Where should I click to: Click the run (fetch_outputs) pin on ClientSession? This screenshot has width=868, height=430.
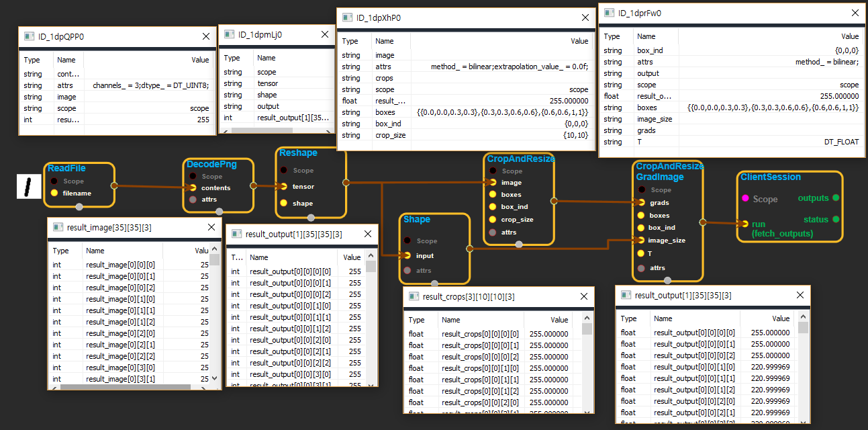tap(744, 224)
